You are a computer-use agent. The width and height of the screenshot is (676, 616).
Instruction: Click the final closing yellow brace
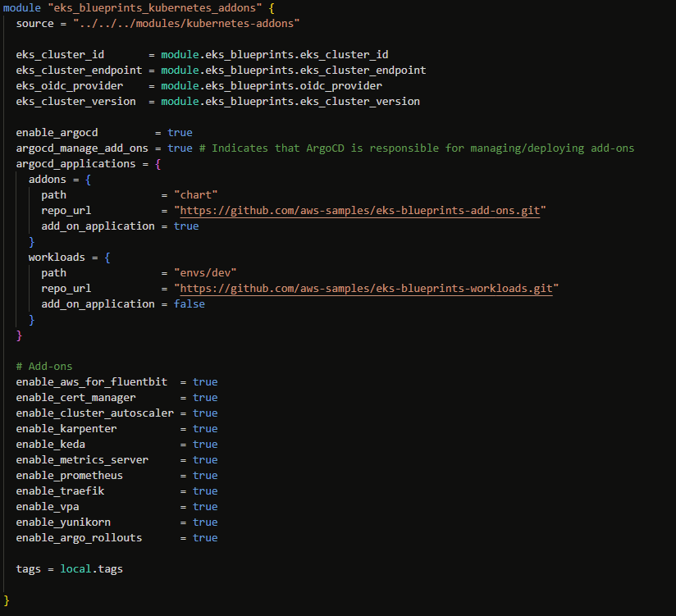6,600
